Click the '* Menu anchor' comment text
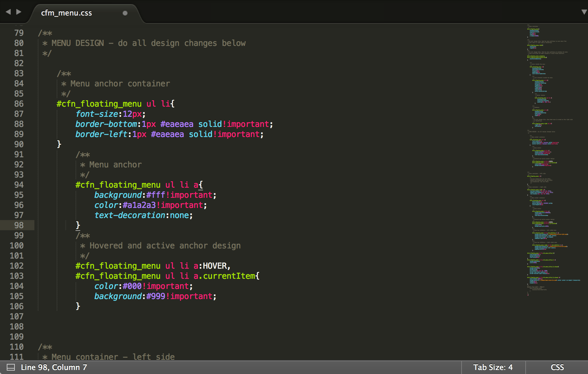The height and width of the screenshot is (374, 588). (111, 165)
